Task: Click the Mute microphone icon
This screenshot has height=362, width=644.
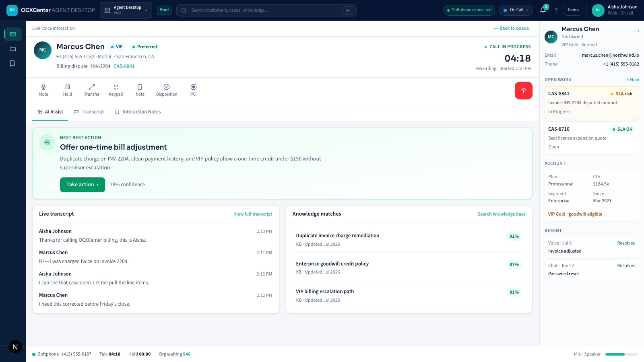Action: (43, 87)
